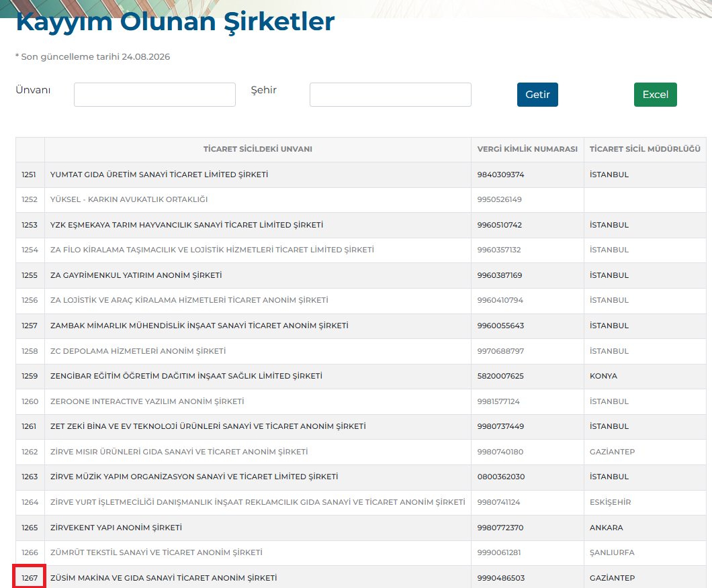
Task: Select YZK EŞMEKAYA TARIM HAYVANCILIK company name
Action: [x=187, y=225]
